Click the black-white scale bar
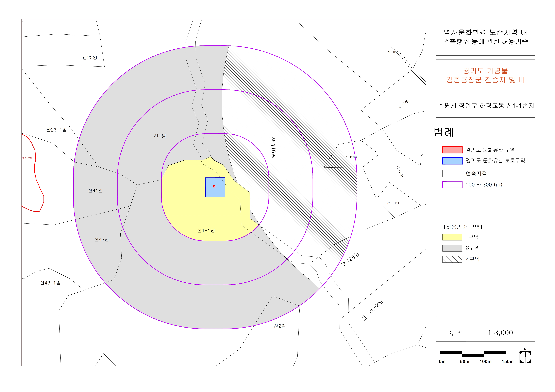Viewport: 555px width, 392px height. tap(473, 354)
